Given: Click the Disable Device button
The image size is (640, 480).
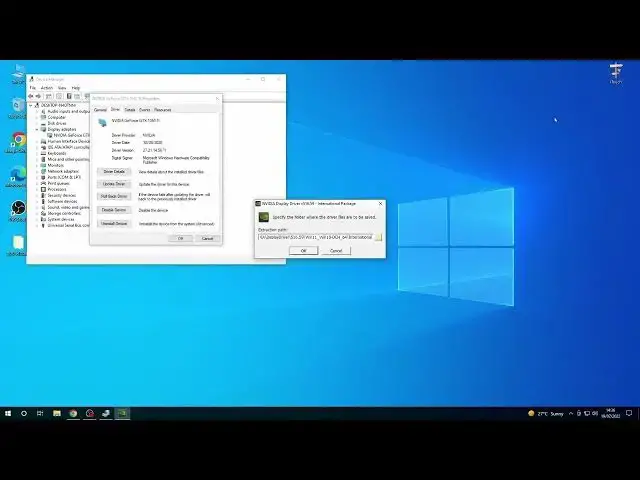Looking at the screenshot, I should tap(114, 210).
